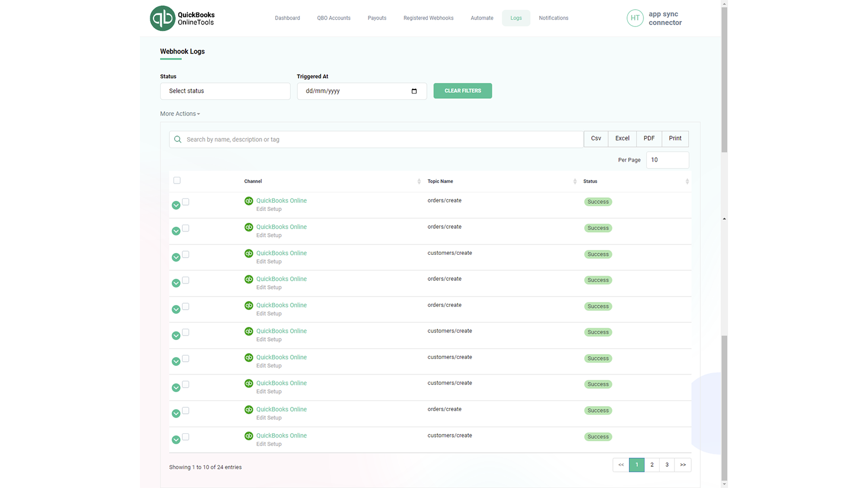
Task: Click the QuickBooks icon in the fifth log row
Action: coord(248,305)
